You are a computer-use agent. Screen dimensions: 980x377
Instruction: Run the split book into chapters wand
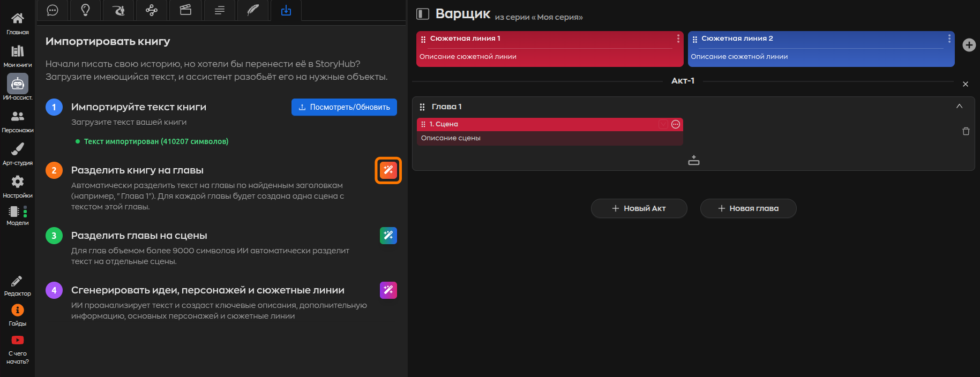point(388,170)
